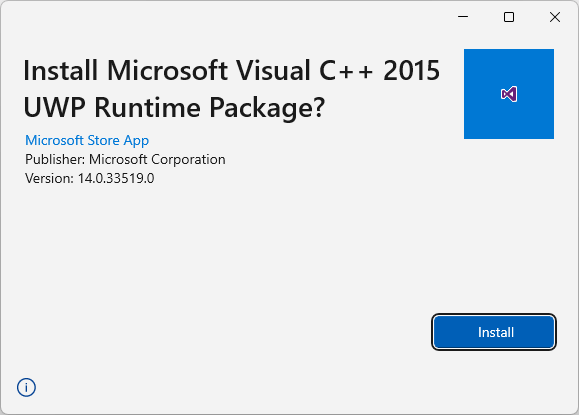The image size is (579, 415).
Task: Click the 'Publisher: Microsoft Corporation' text
Action: click(x=125, y=160)
